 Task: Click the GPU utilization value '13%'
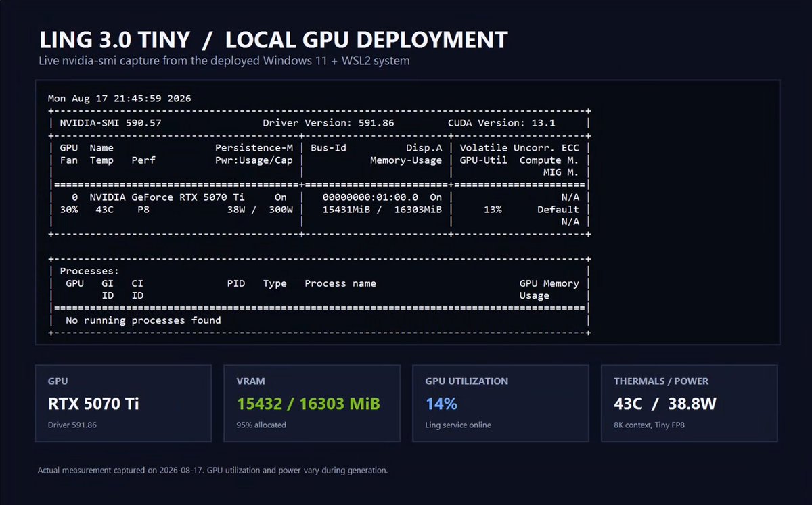493,210
